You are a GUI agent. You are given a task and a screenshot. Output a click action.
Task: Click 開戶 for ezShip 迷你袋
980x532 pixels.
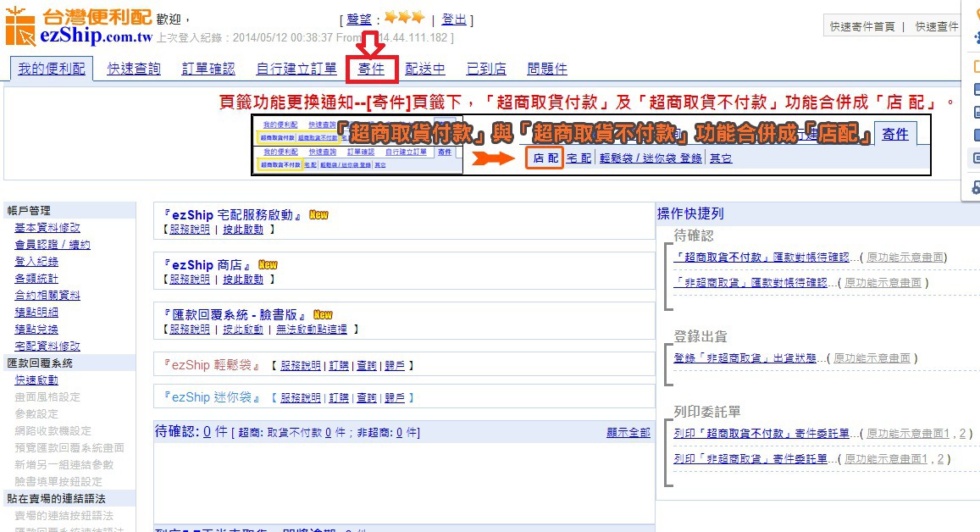(x=395, y=397)
